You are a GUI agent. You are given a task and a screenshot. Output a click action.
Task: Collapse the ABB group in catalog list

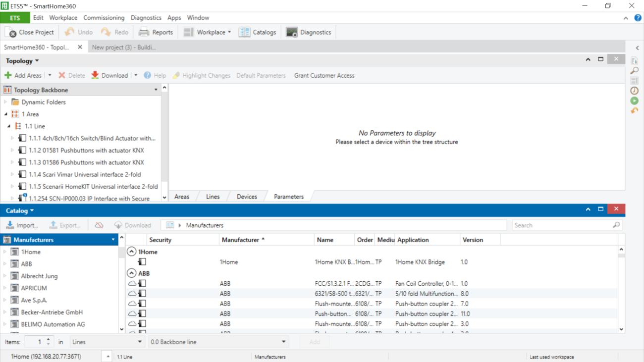click(x=131, y=273)
